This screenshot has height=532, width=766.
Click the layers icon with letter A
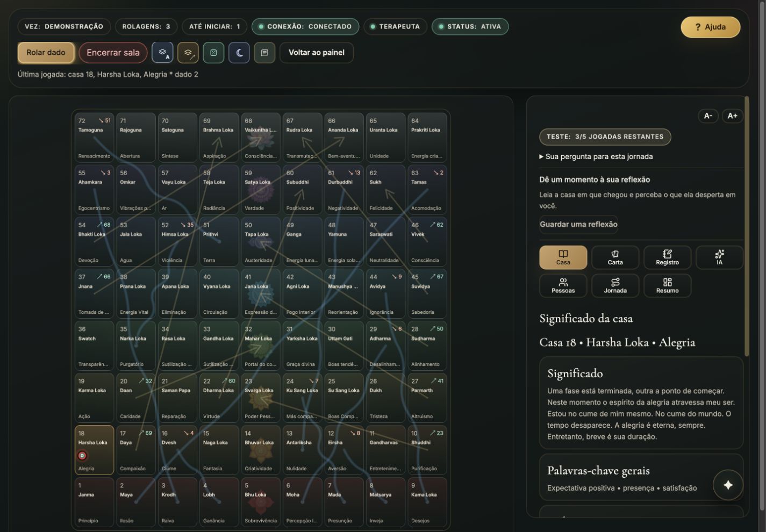click(162, 53)
